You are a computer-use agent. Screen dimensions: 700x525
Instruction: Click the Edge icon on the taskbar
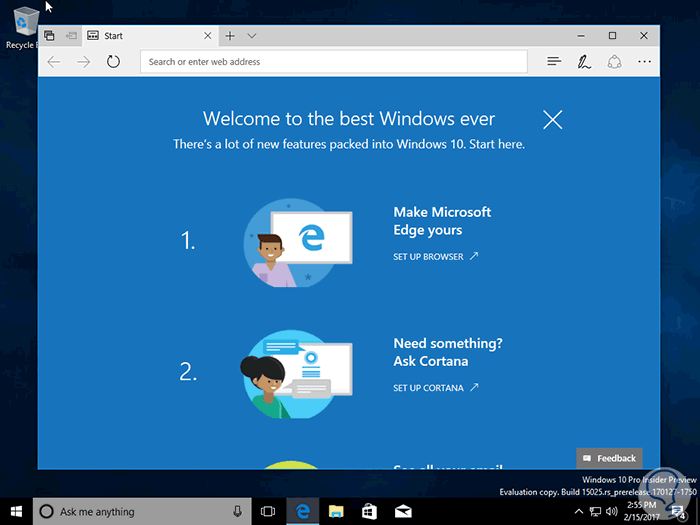(x=303, y=512)
